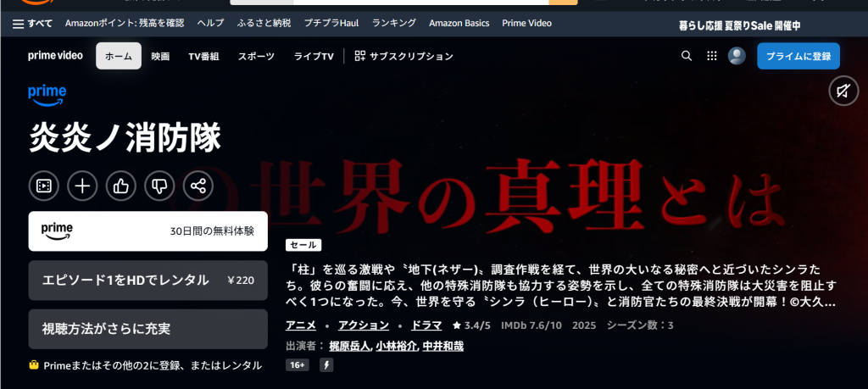Open cast member 中井和哉

(x=442, y=347)
